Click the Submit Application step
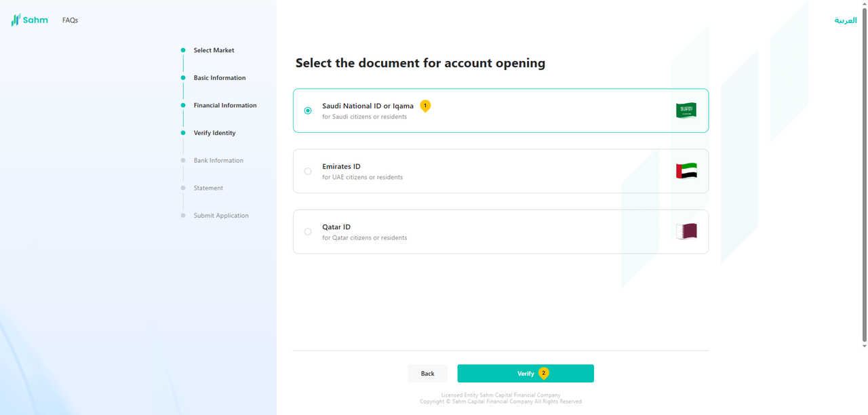The height and width of the screenshot is (415, 868). [x=220, y=216]
